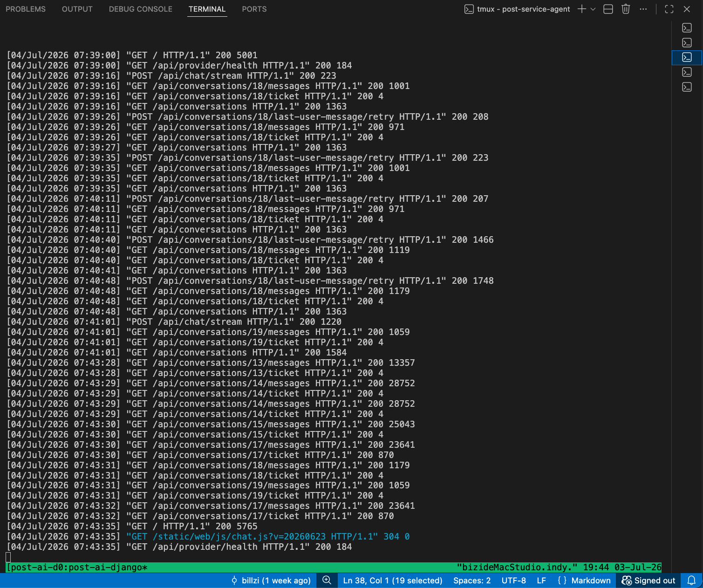Open the more actions ellipsis menu
Image resolution: width=703 pixels, height=588 pixels.
click(x=643, y=9)
